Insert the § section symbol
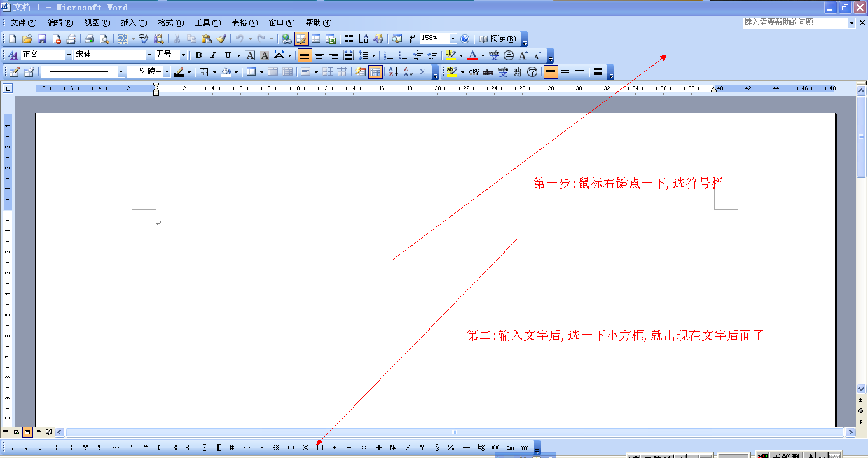Image resolution: width=868 pixels, height=458 pixels. point(437,447)
